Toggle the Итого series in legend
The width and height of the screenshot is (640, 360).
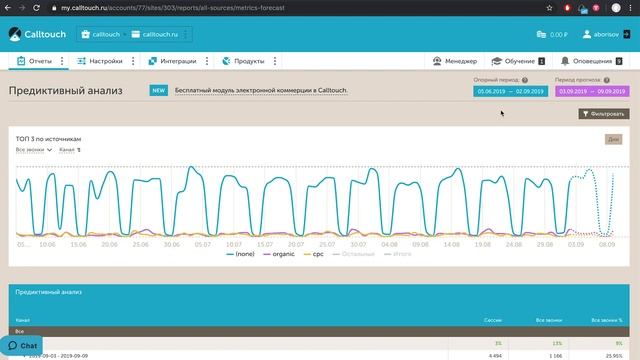tap(398, 254)
